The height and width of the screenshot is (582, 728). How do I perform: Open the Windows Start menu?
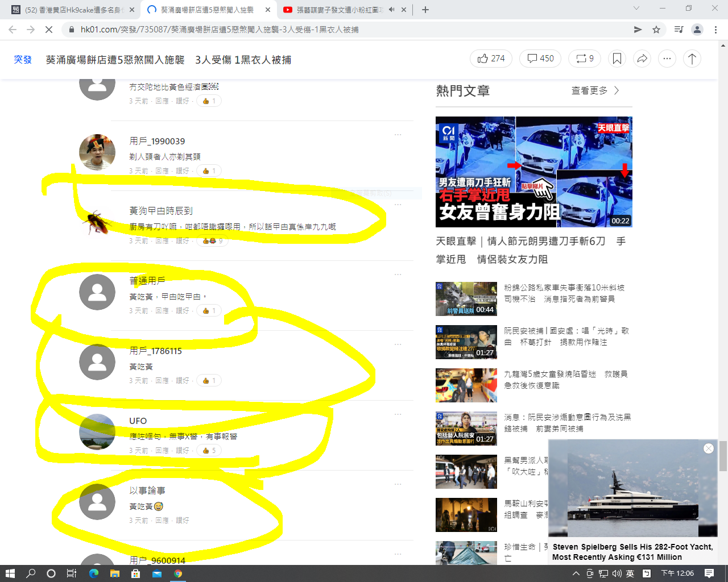10,573
